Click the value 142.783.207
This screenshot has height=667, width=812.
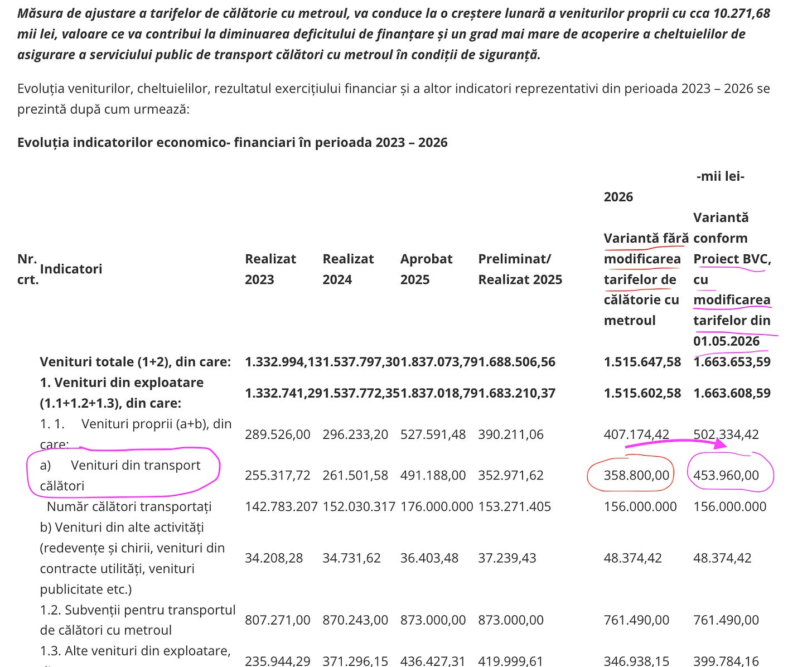click(281, 506)
